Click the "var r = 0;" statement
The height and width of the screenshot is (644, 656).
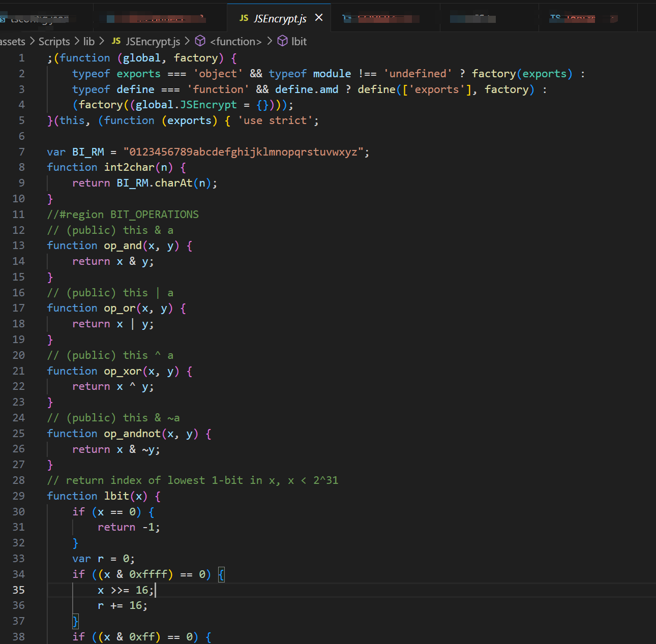[104, 559]
